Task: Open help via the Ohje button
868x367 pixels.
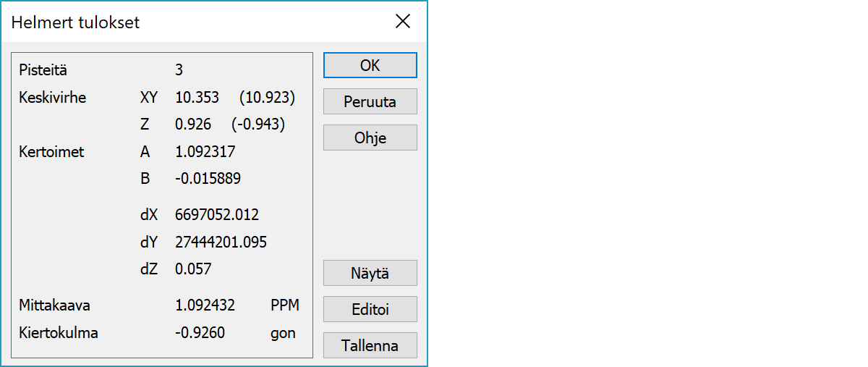Action: [370, 138]
